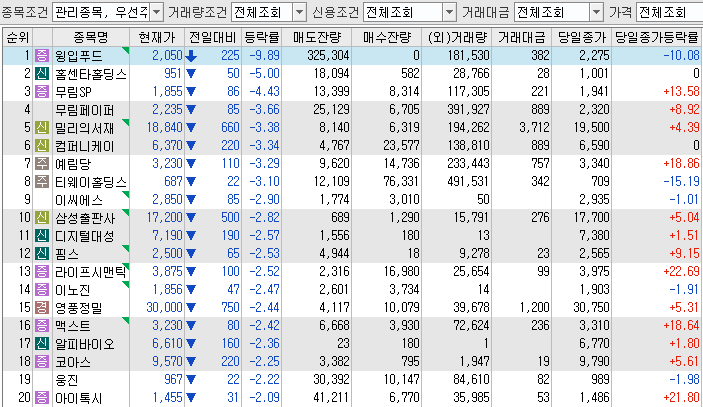The height and width of the screenshot is (407, 703).
Task: Select the stock name 삼성출판사
Action: coord(85,218)
